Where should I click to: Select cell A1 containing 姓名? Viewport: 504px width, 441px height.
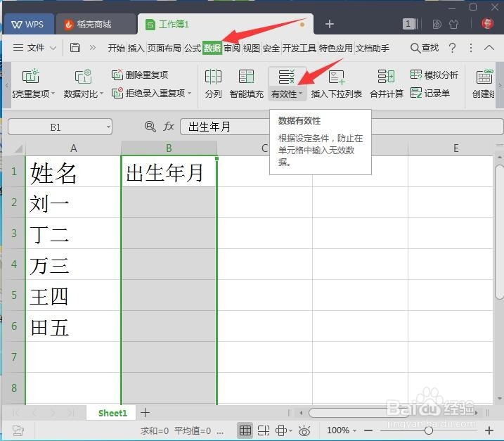tap(73, 171)
